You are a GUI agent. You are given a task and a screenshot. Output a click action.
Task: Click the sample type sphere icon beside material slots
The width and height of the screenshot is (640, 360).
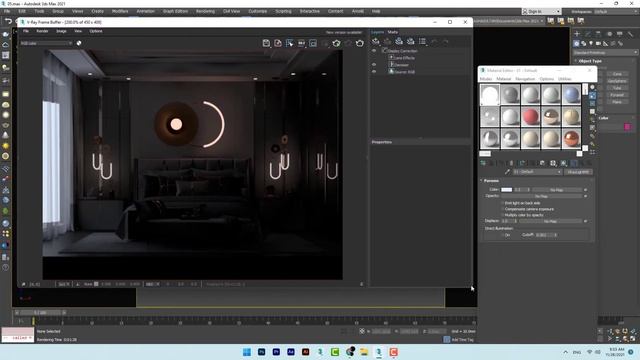(x=592, y=87)
